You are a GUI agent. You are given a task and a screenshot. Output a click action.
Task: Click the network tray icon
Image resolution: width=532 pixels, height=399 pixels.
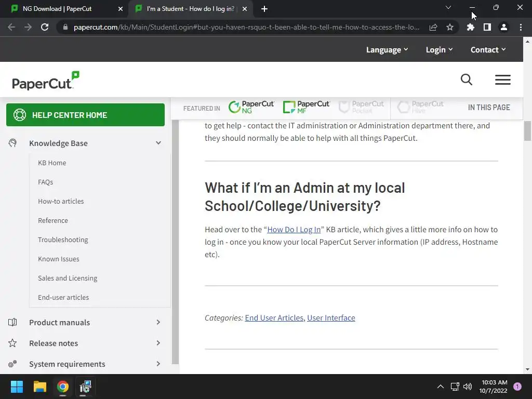point(455,387)
